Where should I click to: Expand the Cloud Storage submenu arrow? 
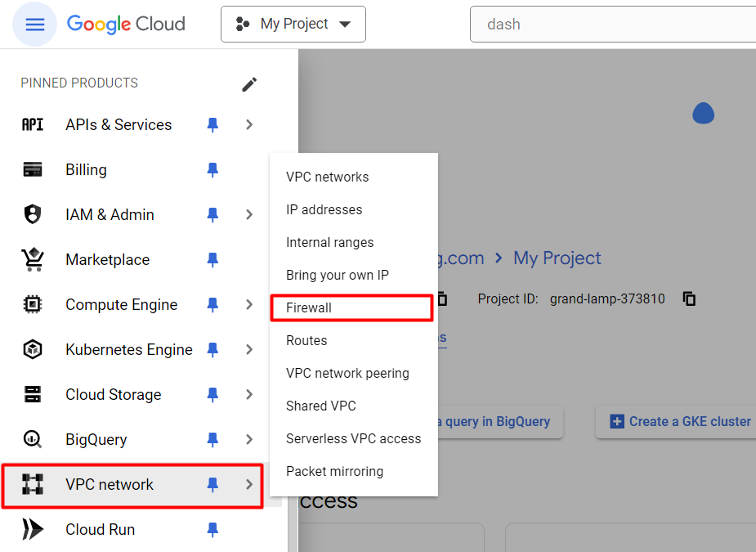tap(249, 394)
